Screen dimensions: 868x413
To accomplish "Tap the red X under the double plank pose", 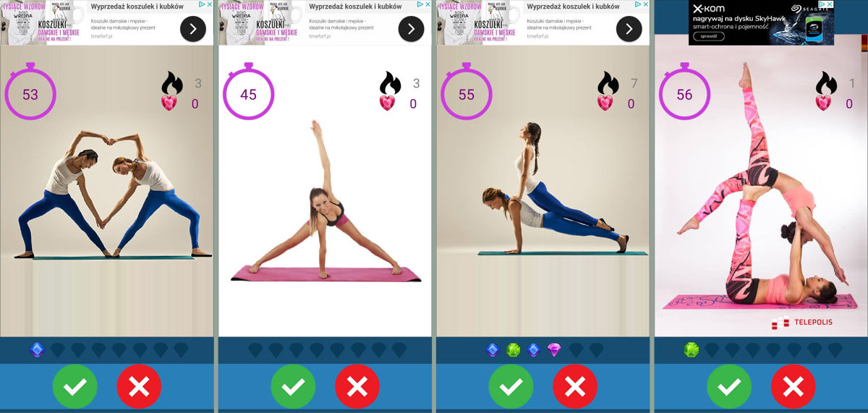I will [x=575, y=386].
